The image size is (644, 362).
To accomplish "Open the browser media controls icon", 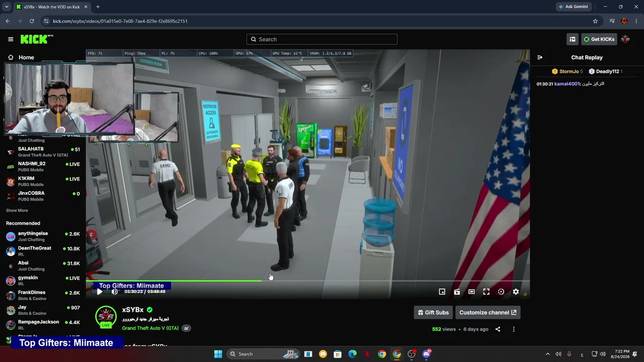I will 612,21.
